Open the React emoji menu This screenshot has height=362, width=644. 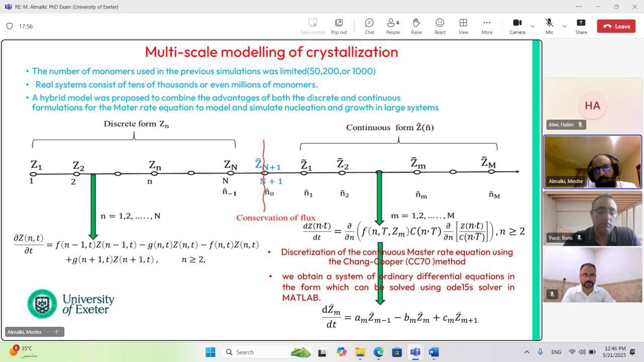pyautogui.click(x=440, y=26)
